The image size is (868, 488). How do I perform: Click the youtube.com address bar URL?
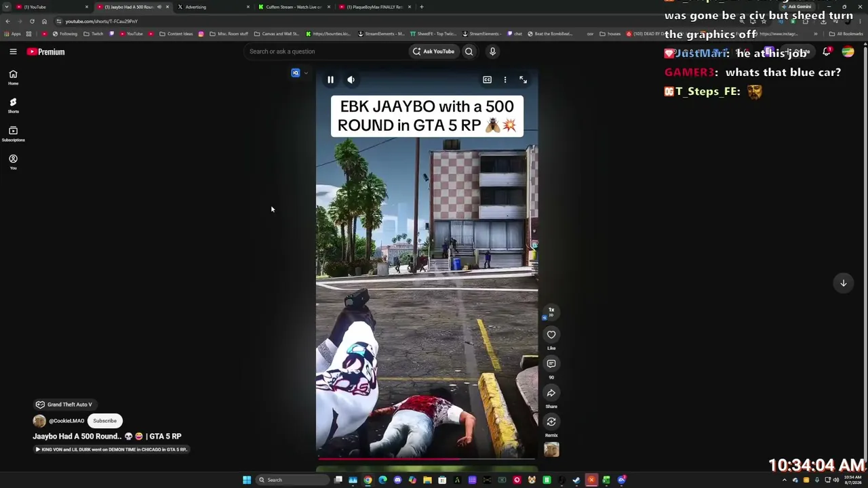[101, 21]
